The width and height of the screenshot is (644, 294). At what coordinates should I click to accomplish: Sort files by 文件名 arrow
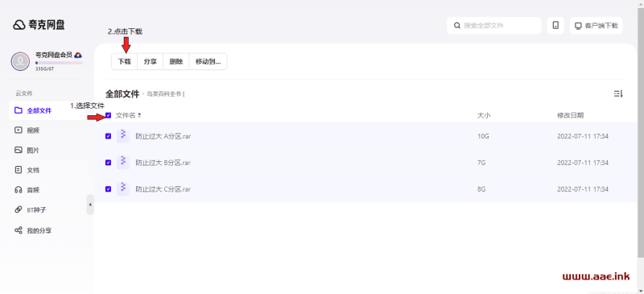(139, 115)
